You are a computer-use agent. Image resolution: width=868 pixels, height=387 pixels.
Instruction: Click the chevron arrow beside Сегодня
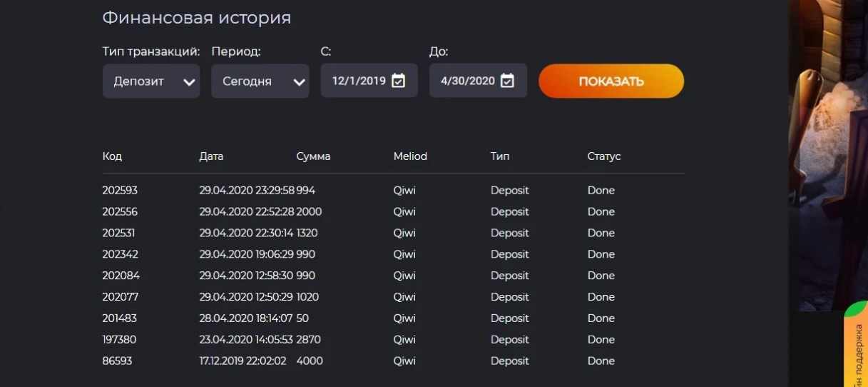299,82
